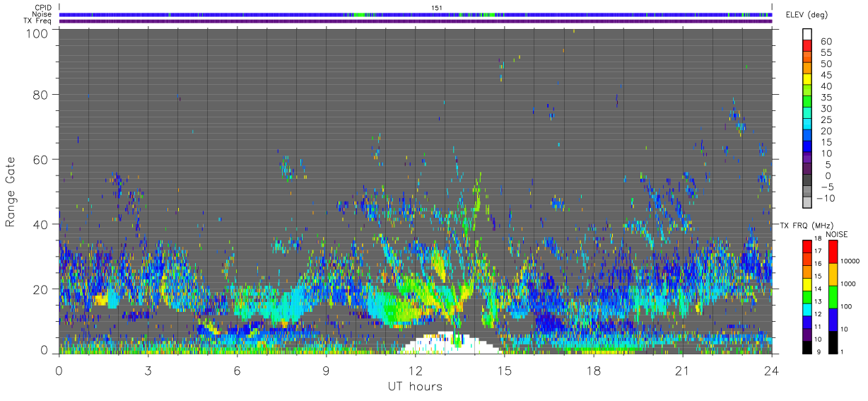Click the 14 label on TX FRQ scale
The image size is (868, 401).
[819, 289]
